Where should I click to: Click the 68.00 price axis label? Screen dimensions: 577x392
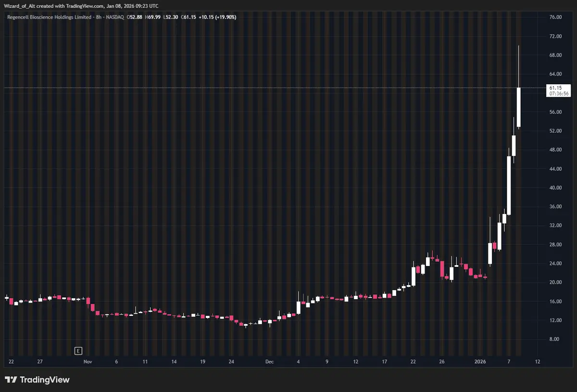click(555, 55)
